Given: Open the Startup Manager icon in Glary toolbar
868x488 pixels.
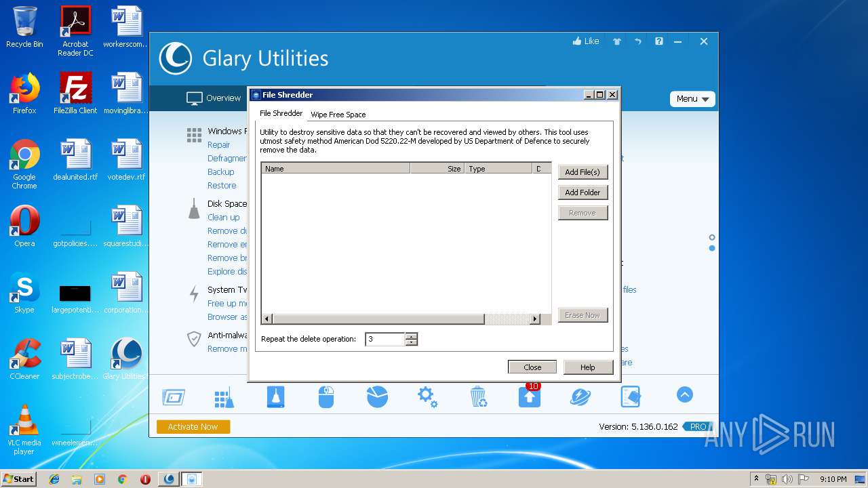Looking at the screenshot, I should tap(174, 397).
